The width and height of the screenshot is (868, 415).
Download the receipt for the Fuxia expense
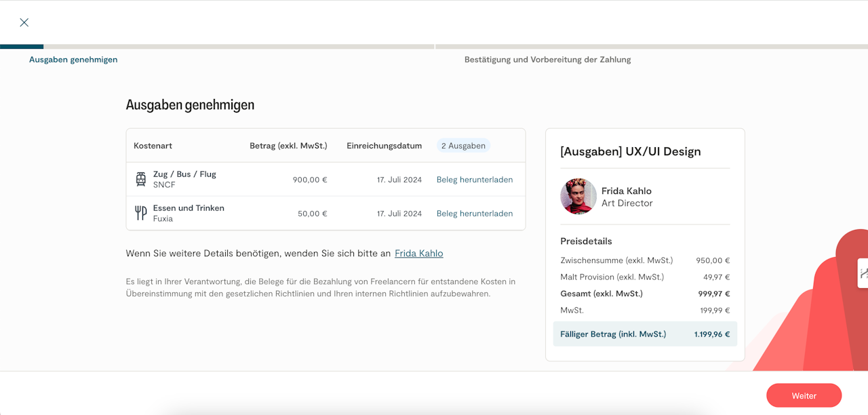pyautogui.click(x=474, y=214)
